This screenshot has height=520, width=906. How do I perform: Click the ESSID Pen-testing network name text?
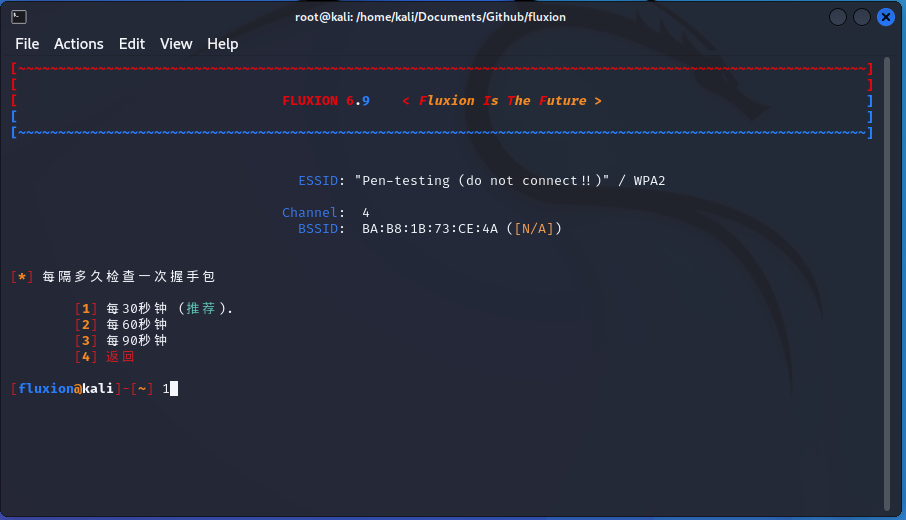(482, 181)
